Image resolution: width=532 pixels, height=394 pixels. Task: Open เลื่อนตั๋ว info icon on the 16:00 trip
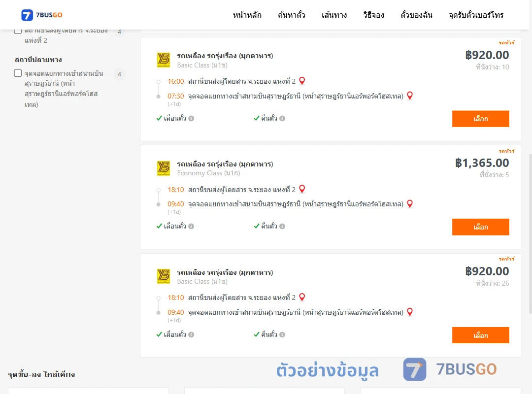point(191,118)
